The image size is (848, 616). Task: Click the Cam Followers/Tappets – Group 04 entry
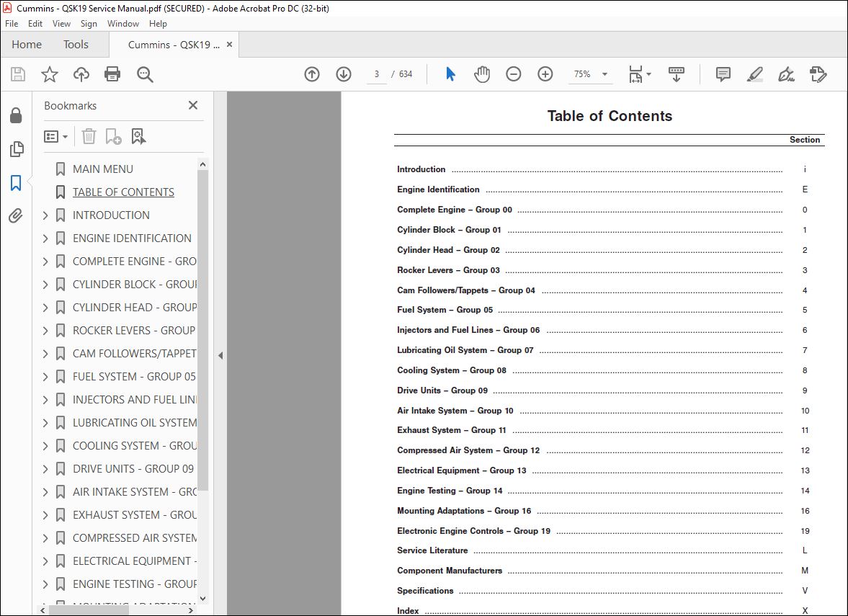click(466, 290)
